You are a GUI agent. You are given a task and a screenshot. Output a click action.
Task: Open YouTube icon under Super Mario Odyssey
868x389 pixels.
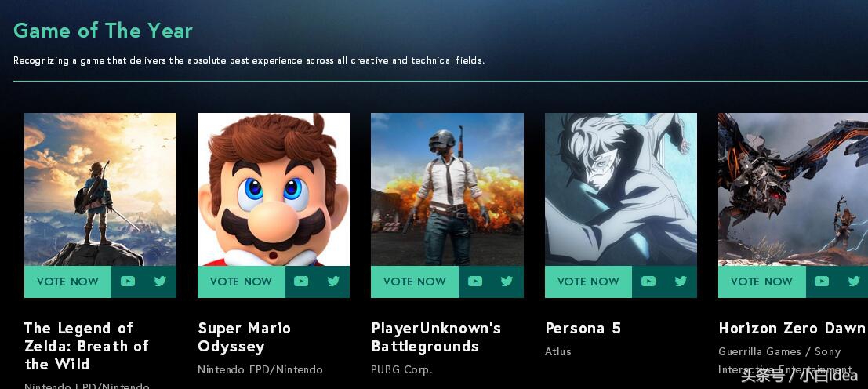pyautogui.click(x=301, y=282)
